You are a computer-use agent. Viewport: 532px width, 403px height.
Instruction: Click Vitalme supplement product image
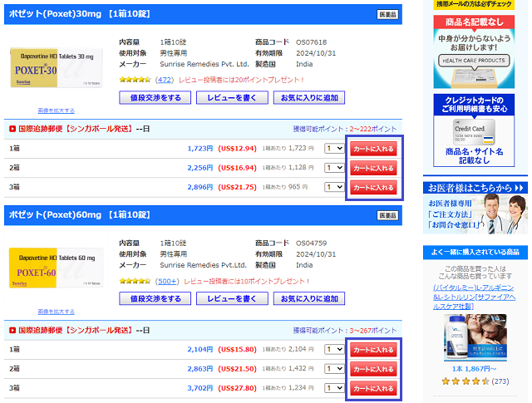tap(475, 337)
